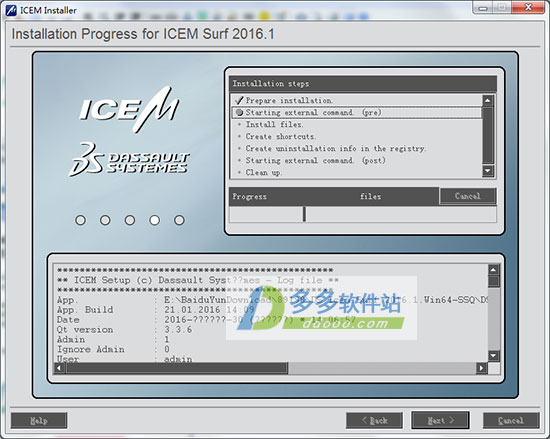Click the 'Ignore Admin' log line

coord(113,349)
